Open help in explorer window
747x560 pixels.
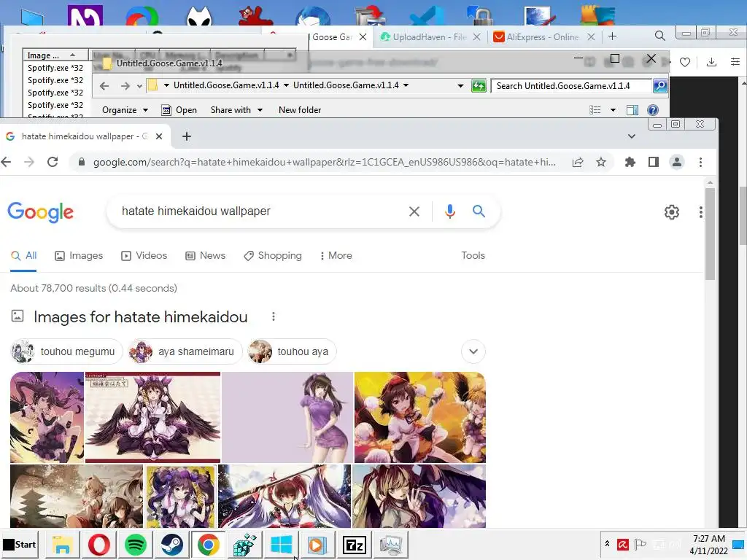point(653,110)
